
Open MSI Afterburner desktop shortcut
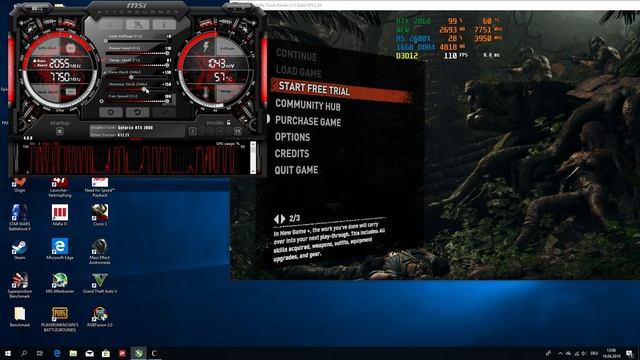pos(60,283)
